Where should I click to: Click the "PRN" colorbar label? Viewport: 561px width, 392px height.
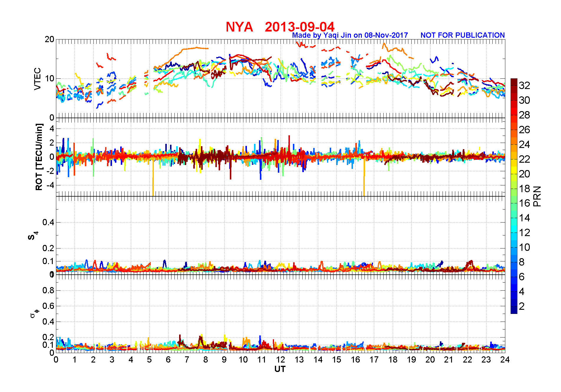click(537, 196)
